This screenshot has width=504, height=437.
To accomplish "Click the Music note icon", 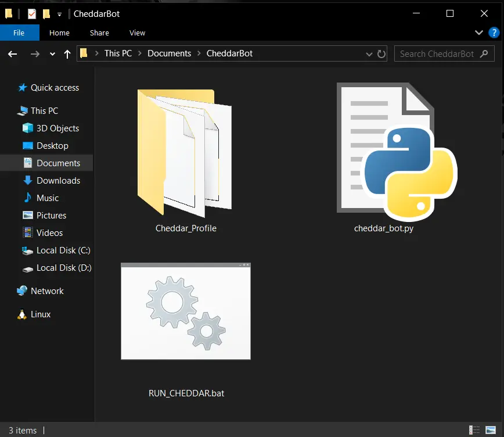I will point(28,198).
